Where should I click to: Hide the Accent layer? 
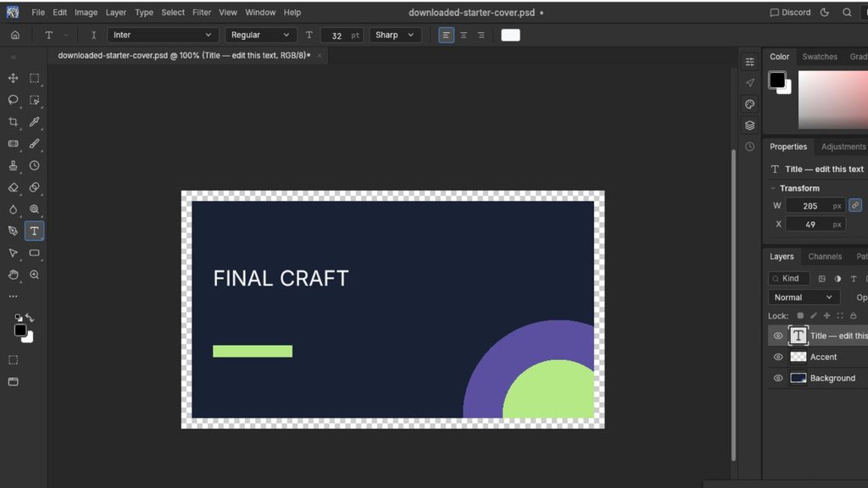778,357
